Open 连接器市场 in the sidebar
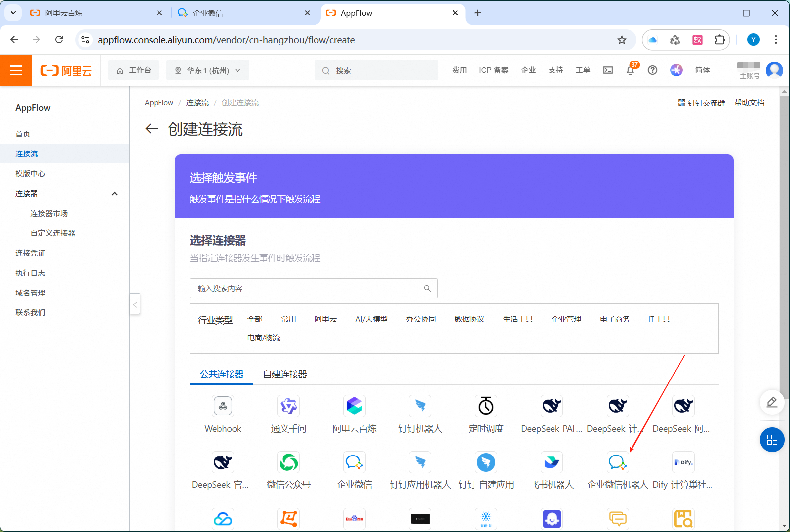The height and width of the screenshot is (532, 790). [49, 213]
